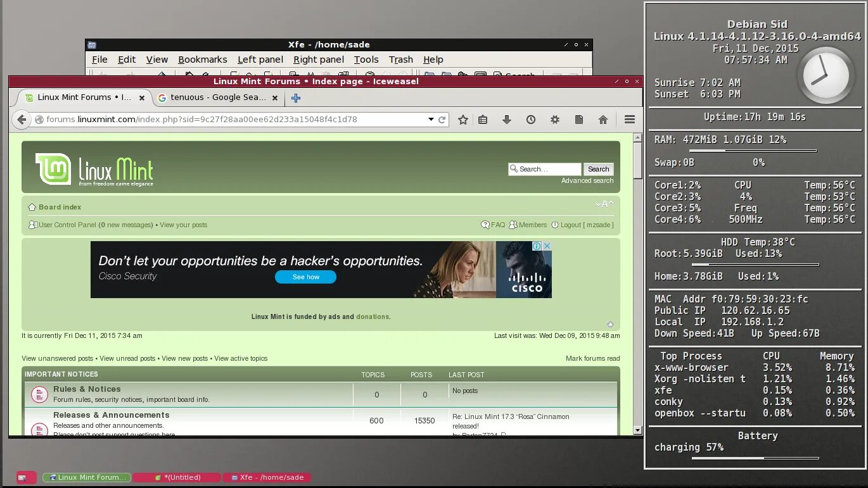Open the Members link

point(533,225)
